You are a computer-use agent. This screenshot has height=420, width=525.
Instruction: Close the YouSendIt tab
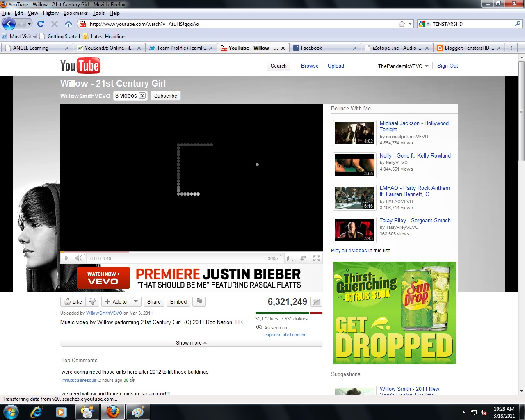click(x=139, y=48)
